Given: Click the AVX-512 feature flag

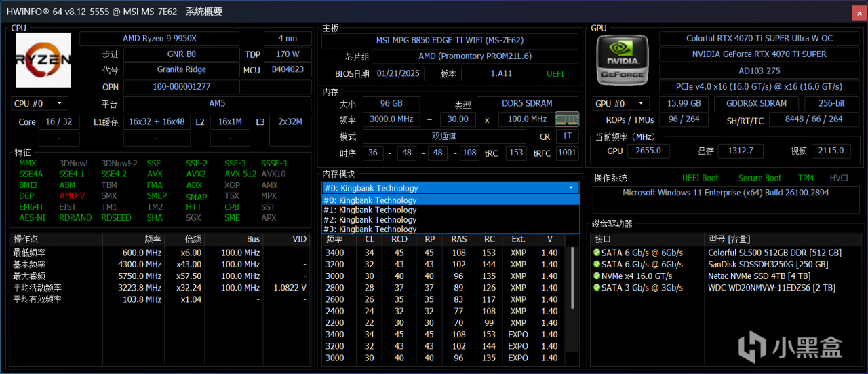Looking at the screenshot, I should (x=240, y=174).
